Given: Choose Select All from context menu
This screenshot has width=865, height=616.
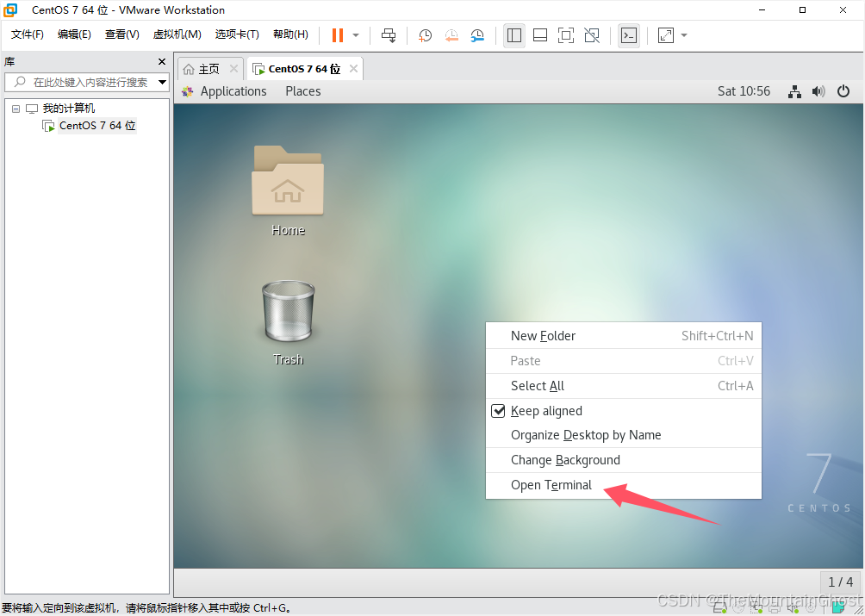Looking at the screenshot, I should tap(624, 385).
